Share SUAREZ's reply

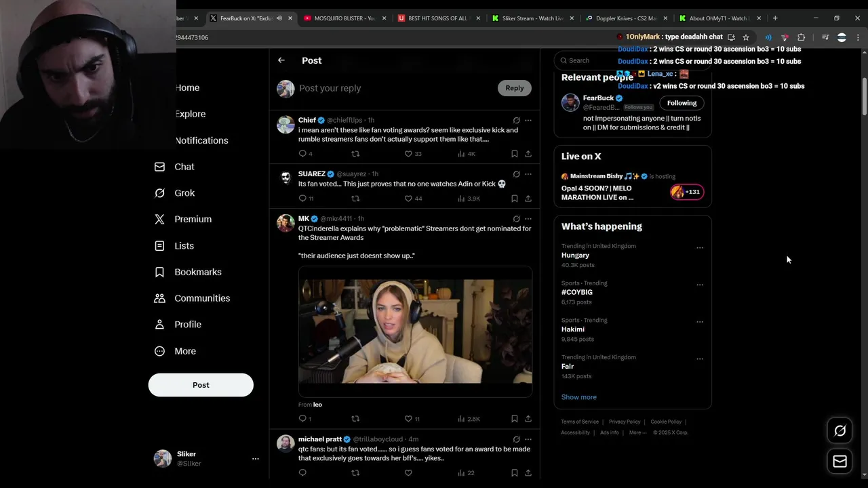click(528, 199)
